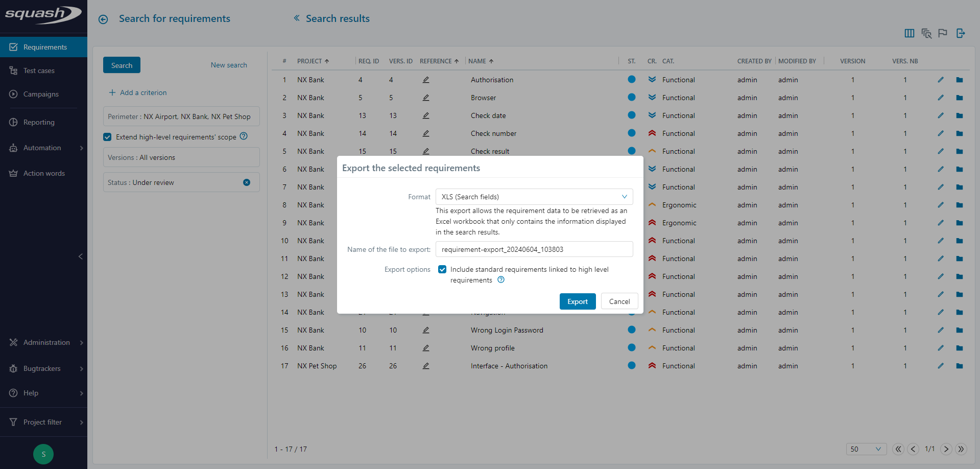This screenshot has height=469, width=980.
Task: Click the milestone flag icon
Action: point(943,33)
